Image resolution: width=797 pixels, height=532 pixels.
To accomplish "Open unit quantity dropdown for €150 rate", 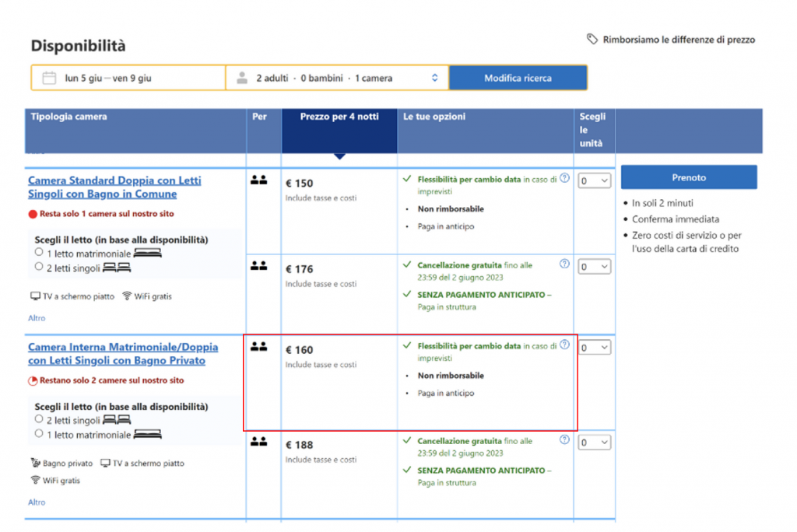I will 594,180.
